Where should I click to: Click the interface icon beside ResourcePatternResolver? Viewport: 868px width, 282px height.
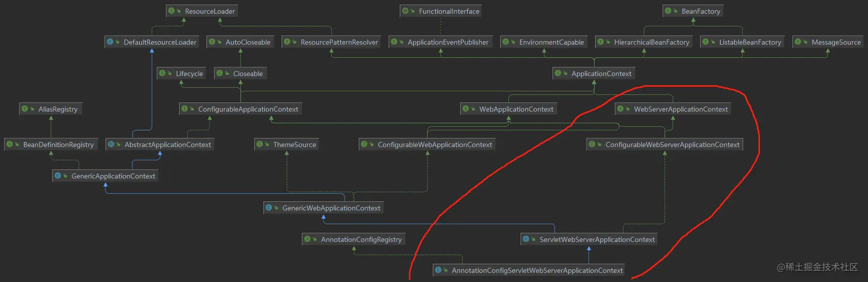pos(287,42)
